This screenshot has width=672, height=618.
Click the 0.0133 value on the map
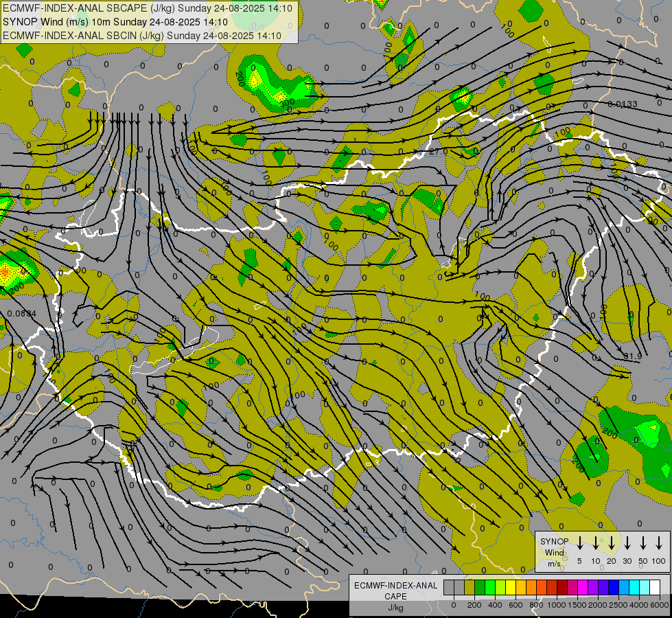623,104
